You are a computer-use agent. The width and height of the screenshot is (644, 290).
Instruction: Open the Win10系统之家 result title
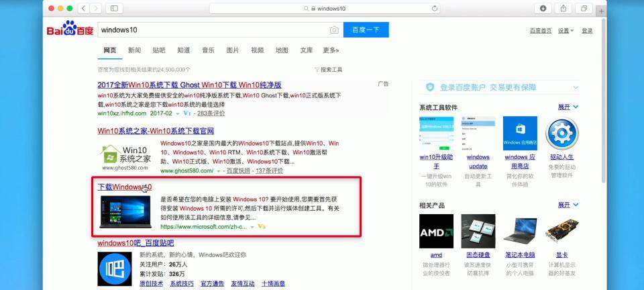pos(156,132)
